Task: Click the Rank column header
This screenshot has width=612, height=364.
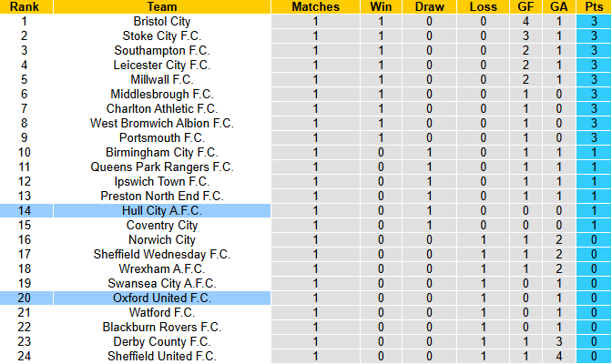Action: (24, 6)
